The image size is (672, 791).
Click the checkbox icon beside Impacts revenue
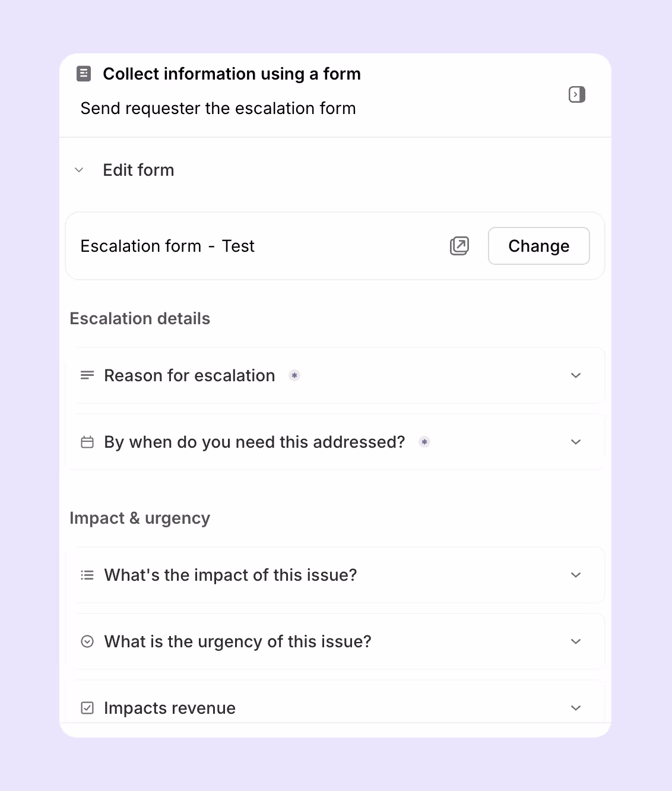[87, 708]
